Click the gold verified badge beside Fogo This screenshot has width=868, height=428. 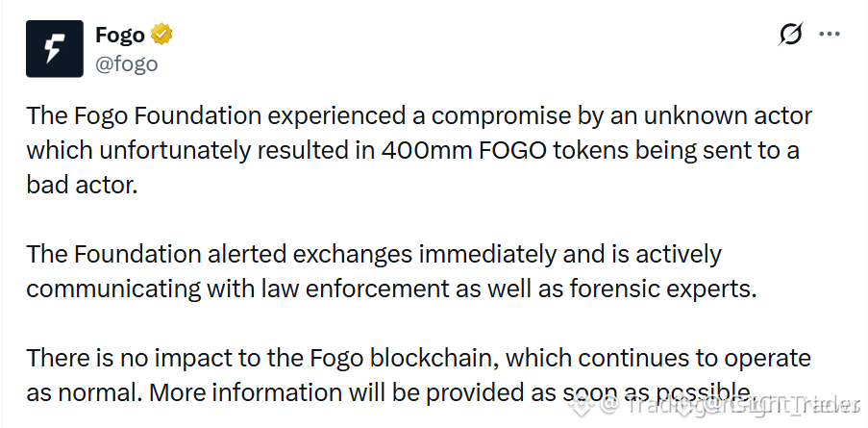161,35
